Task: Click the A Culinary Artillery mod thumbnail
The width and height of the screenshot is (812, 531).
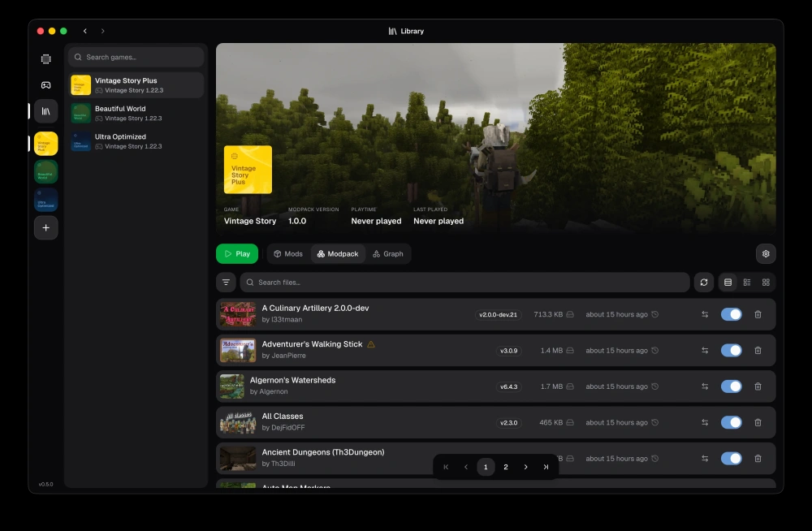Action: click(238, 314)
